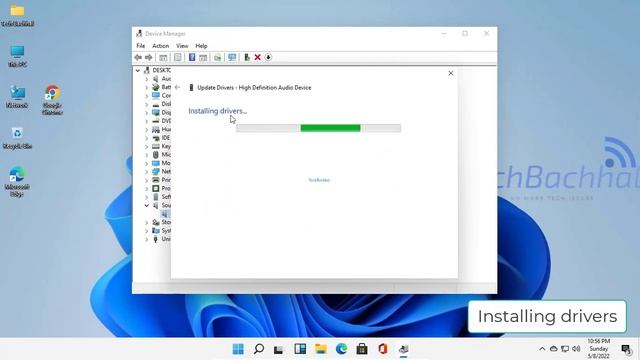Close the Update Drivers dialog
Screen dimensions: 640x360
[x=451, y=73]
